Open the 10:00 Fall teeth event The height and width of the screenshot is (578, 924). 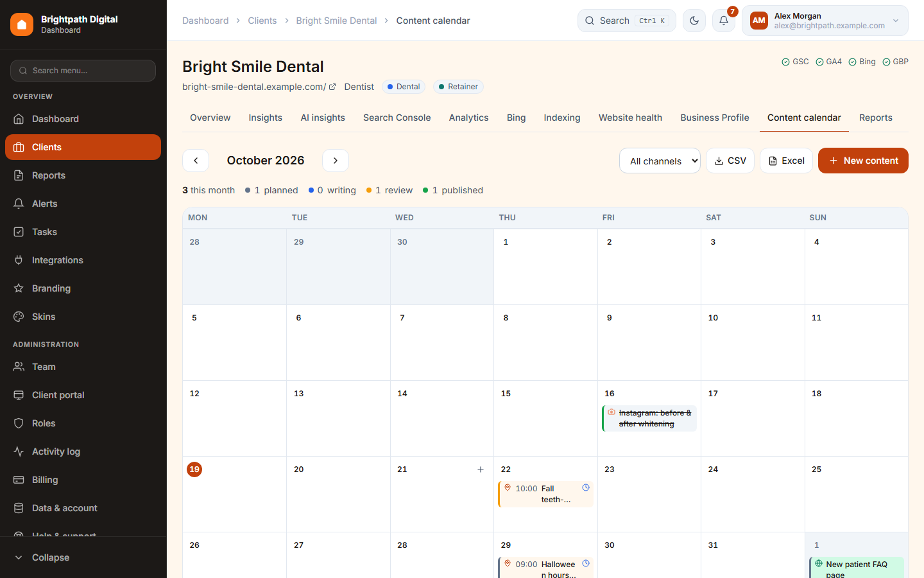coord(546,494)
